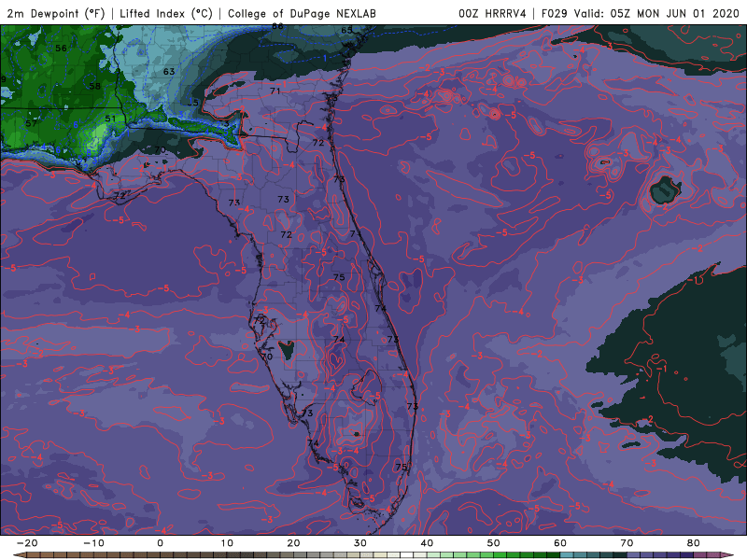Click the '-10' label on the color scale
Screen dimensions: 747x560
93,543
